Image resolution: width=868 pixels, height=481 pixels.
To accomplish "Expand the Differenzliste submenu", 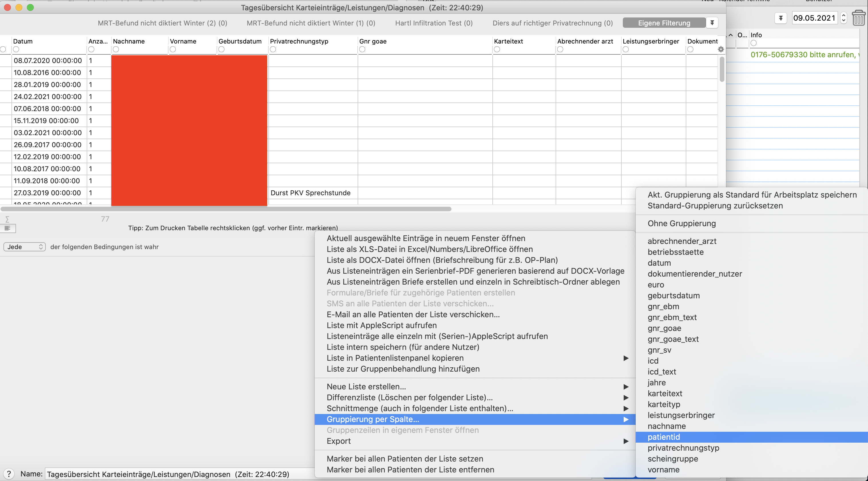I will (x=626, y=397).
